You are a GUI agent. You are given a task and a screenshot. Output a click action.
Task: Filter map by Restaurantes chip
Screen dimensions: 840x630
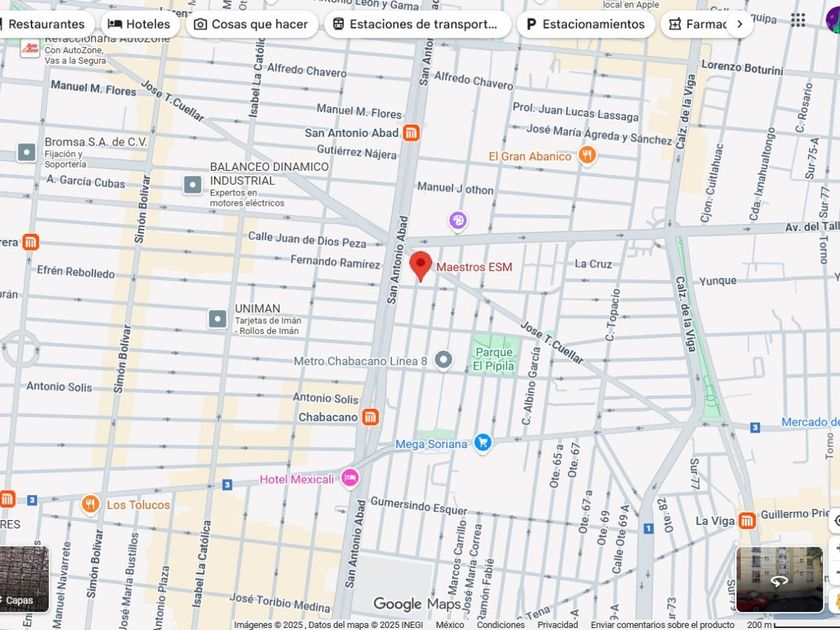coord(46,24)
